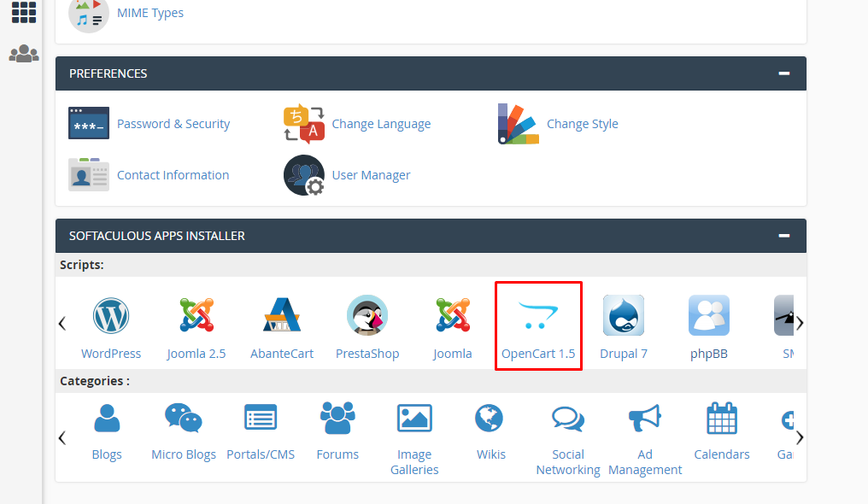Click the Contact Information card icon
The image size is (868, 504).
[x=89, y=174]
